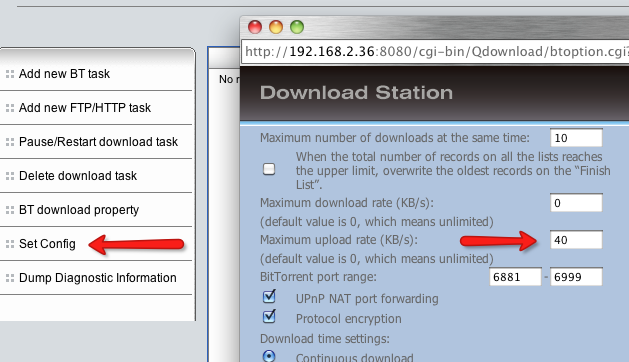629x362 pixels.
Task: Edit BitTorrent start port 6881 field
Action: [x=515, y=277]
